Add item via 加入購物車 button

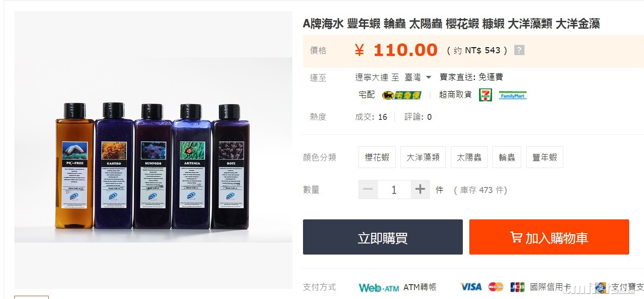pyautogui.click(x=549, y=237)
